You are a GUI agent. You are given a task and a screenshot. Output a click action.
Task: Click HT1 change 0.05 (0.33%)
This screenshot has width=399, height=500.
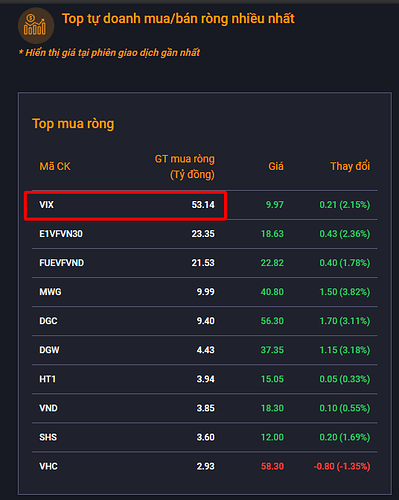[x=345, y=379]
